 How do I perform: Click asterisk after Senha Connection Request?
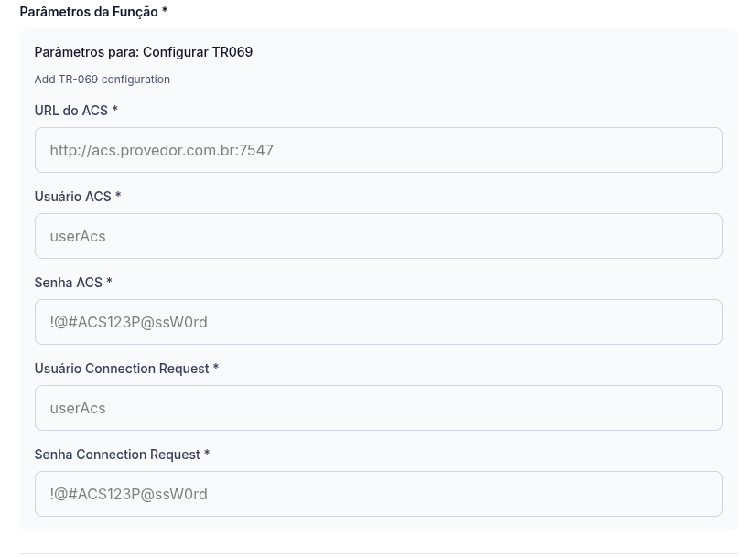[207, 454]
